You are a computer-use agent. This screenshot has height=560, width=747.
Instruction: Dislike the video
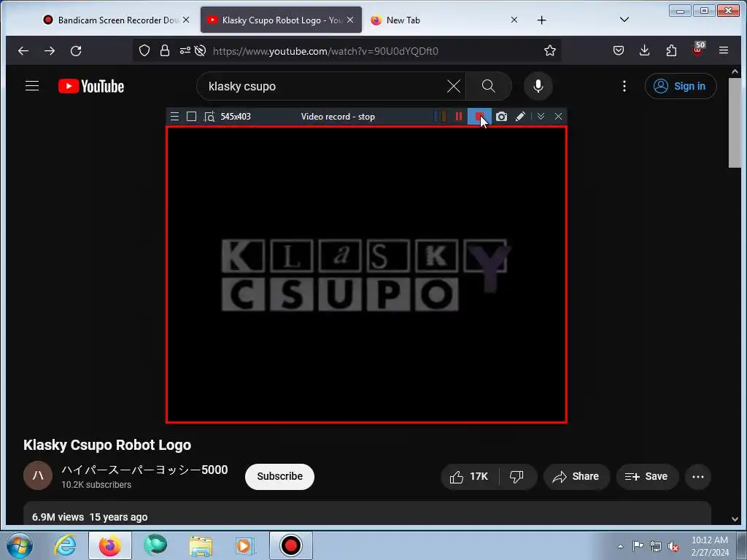[x=517, y=477]
